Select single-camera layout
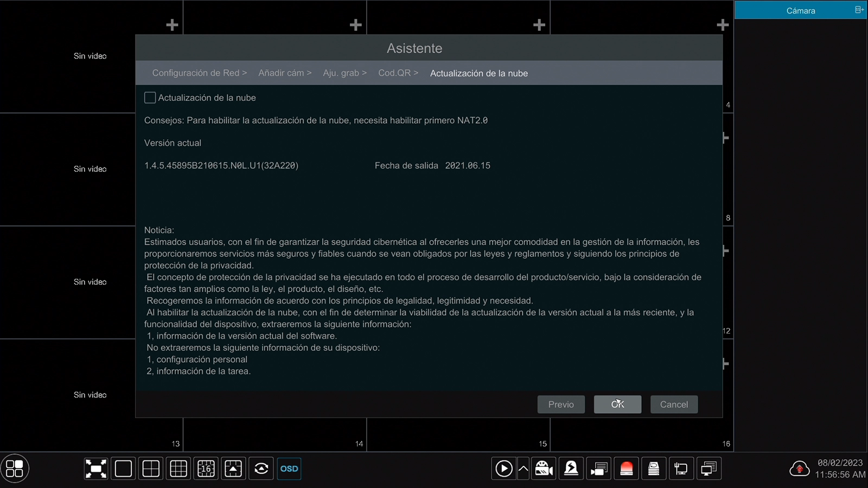Viewport: 868px width, 488px height. (x=124, y=468)
